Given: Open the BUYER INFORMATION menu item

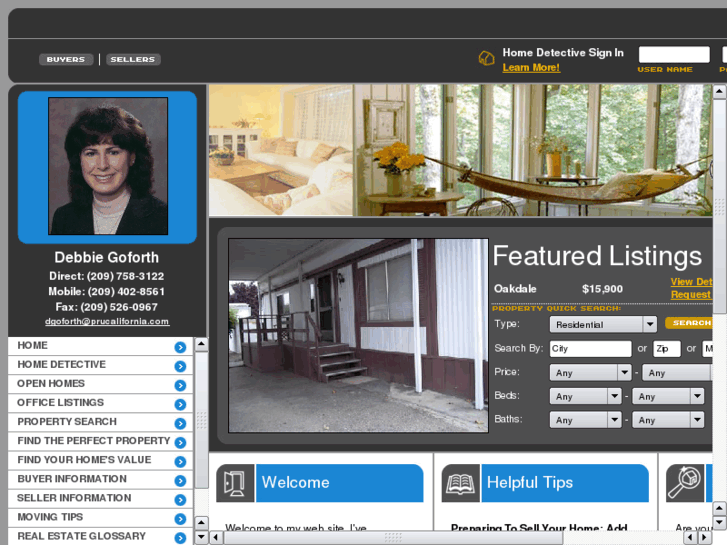Looking at the screenshot, I should click(100, 479).
